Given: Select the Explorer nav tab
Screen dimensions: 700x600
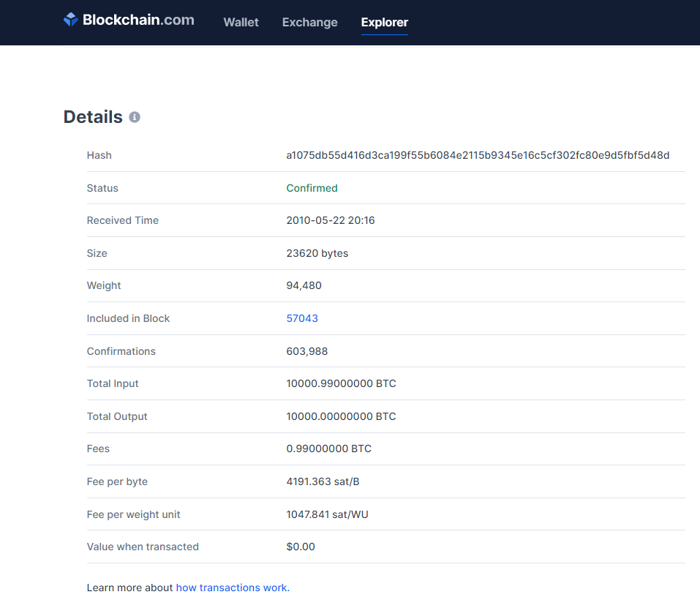Looking at the screenshot, I should click(x=384, y=22).
